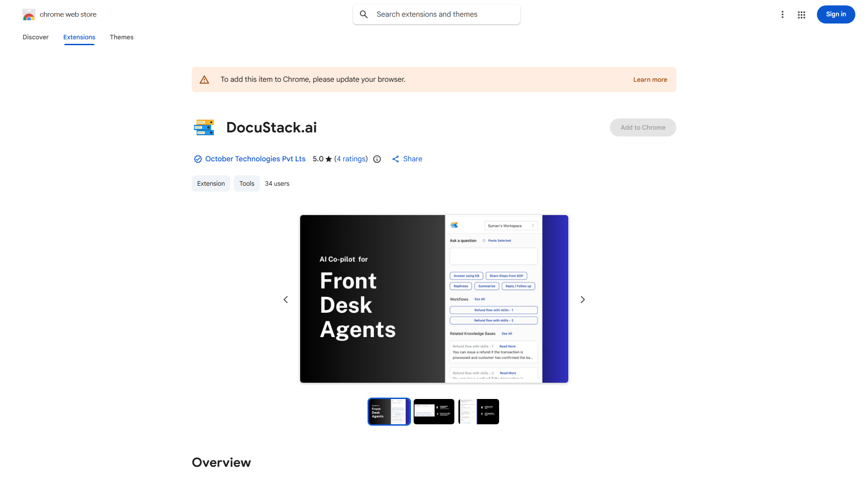The width and height of the screenshot is (868, 488).
Task: Click the verified publisher badge icon
Action: click(198, 159)
